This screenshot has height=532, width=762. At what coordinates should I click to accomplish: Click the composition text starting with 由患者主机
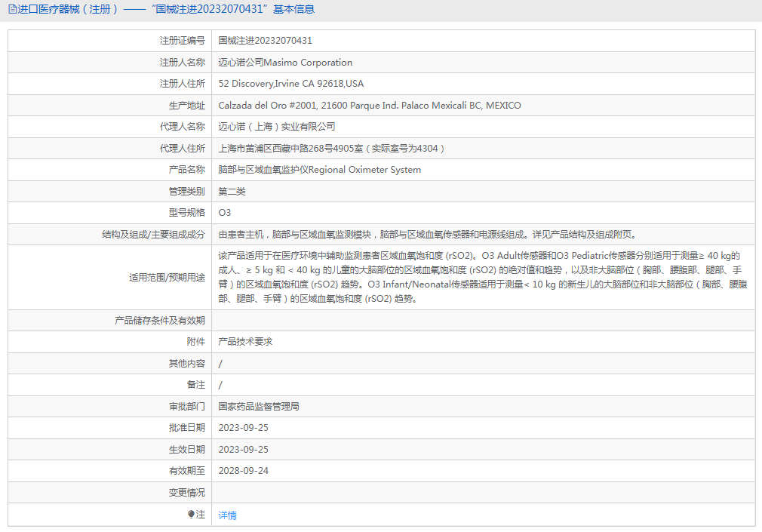pos(427,235)
